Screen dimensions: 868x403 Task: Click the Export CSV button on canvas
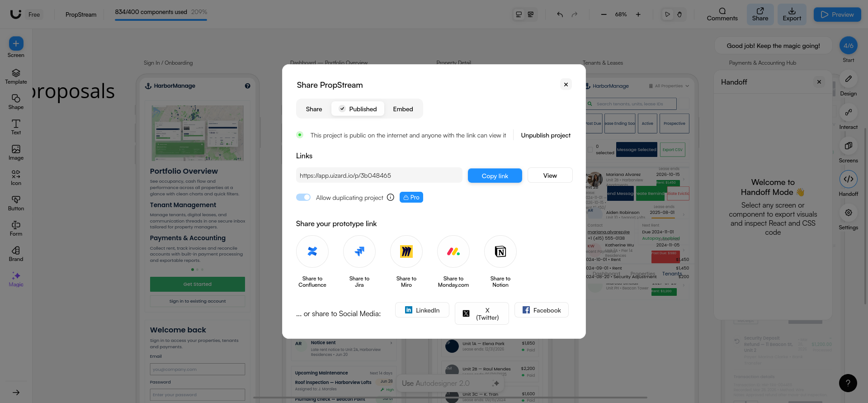click(673, 150)
